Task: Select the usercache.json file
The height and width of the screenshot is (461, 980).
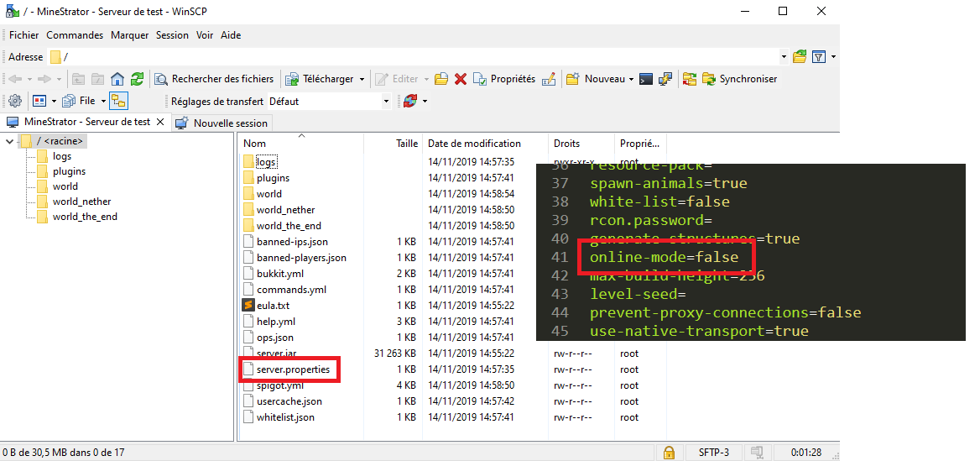Action: point(289,401)
